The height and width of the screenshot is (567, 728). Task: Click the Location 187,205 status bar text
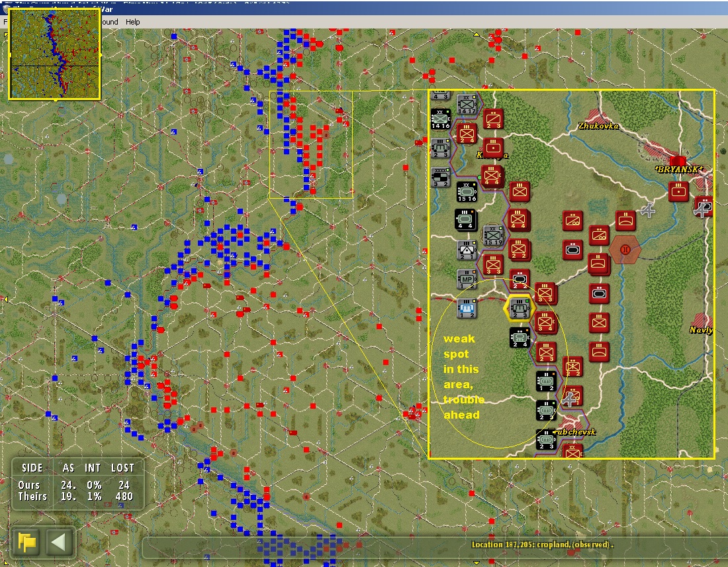(542, 544)
